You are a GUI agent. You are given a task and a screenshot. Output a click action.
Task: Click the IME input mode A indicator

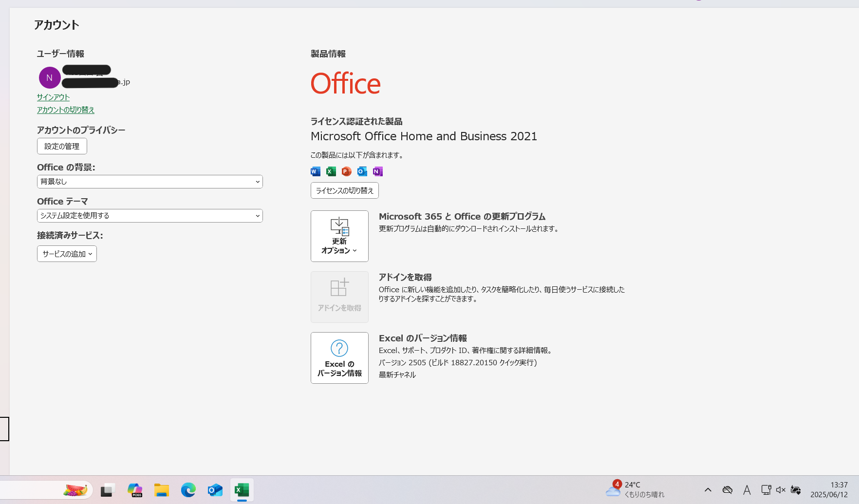click(x=747, y=490)
